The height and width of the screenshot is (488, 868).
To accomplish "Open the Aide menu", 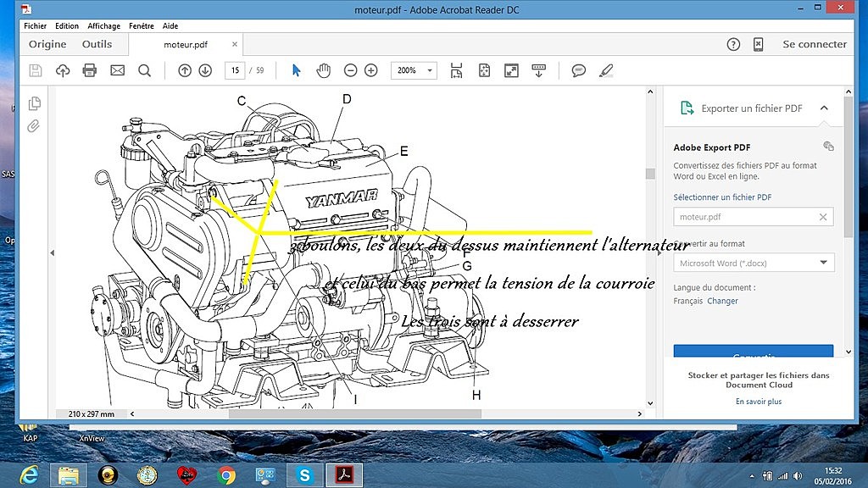I will [170, 26].
